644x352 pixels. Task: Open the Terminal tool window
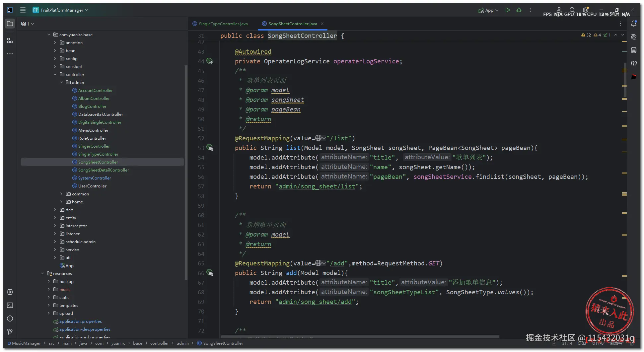pyautogui.click(x=10, y=305)
